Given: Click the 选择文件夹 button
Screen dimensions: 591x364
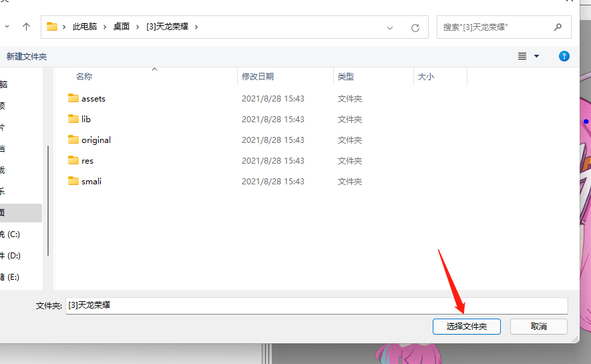Looking at the screenshot, I should click(466, 327).
